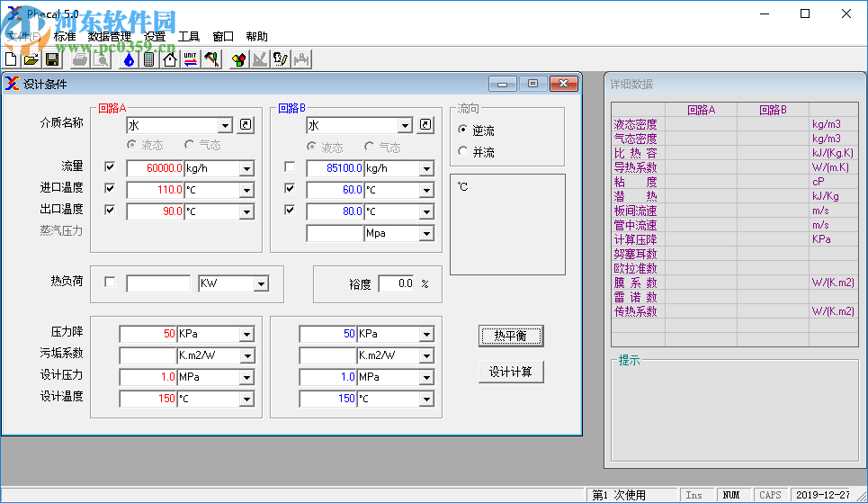Toggle the 回路A 出口温度 checkbox
Viewport: 868px width, 503px height.
(x=110, y=210)
